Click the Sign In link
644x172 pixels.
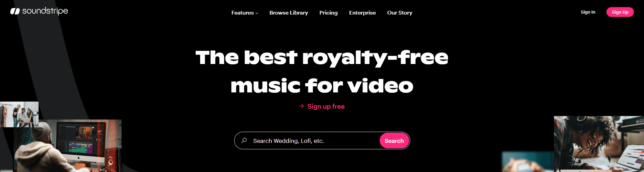[588, 12]
